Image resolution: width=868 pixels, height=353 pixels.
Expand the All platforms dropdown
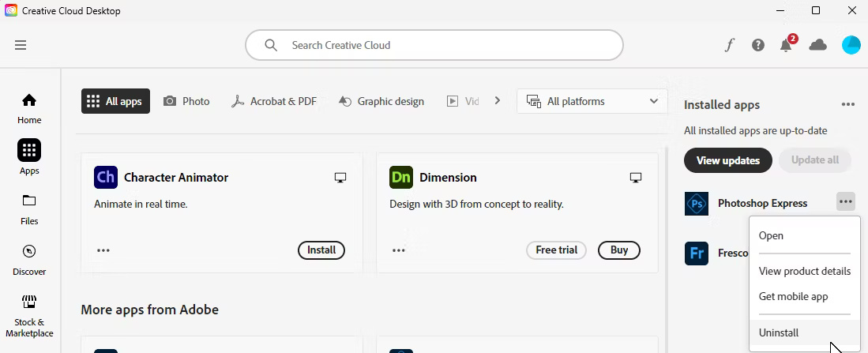coord(592,101)
